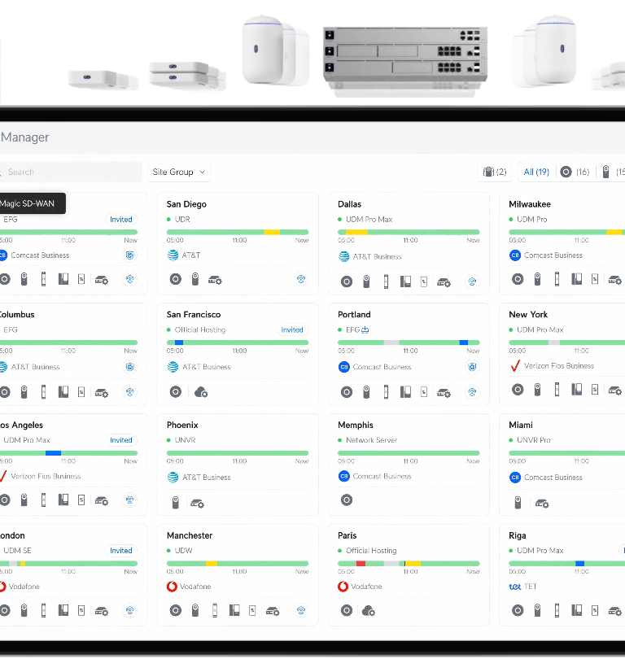This screenshot has width=625, height=672.
Task: Open Network app on Paris card
Action: point(347,610)
